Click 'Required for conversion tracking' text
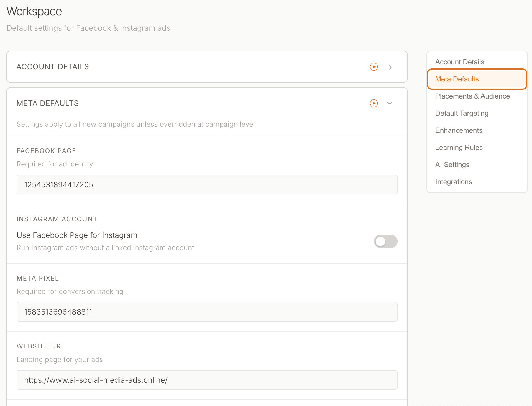 70,292
